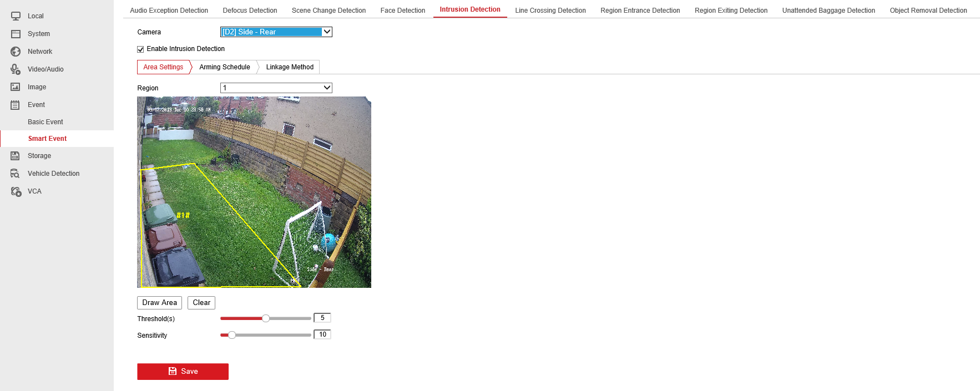Click the System icon in sidebar

(x=16, y=34)
